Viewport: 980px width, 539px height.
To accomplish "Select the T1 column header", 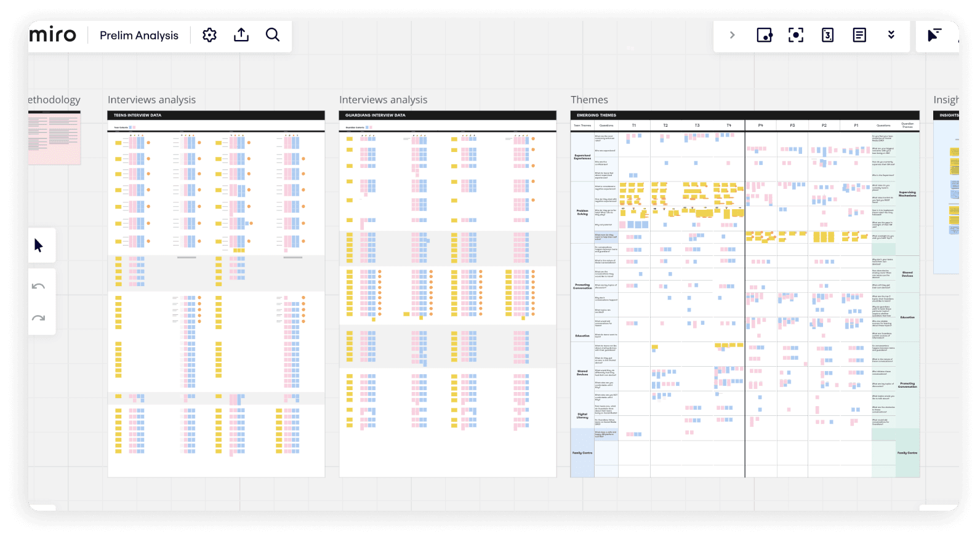I will [634, 126].
